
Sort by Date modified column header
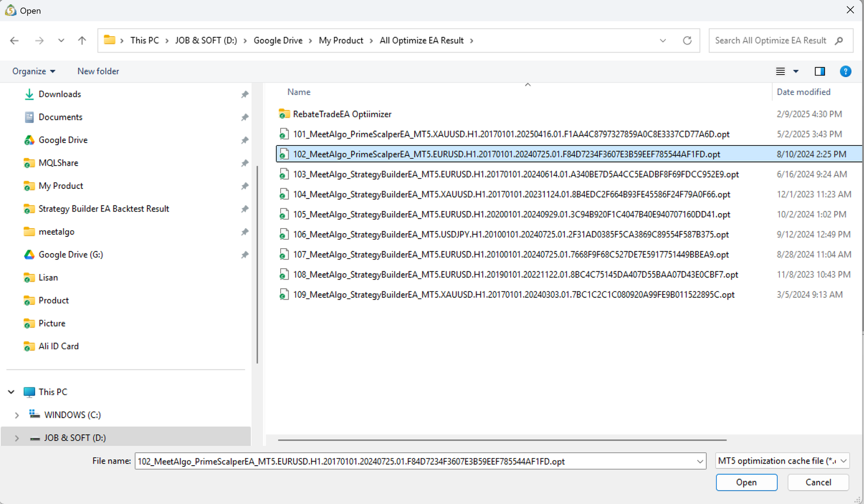click(x=804, y=92)
